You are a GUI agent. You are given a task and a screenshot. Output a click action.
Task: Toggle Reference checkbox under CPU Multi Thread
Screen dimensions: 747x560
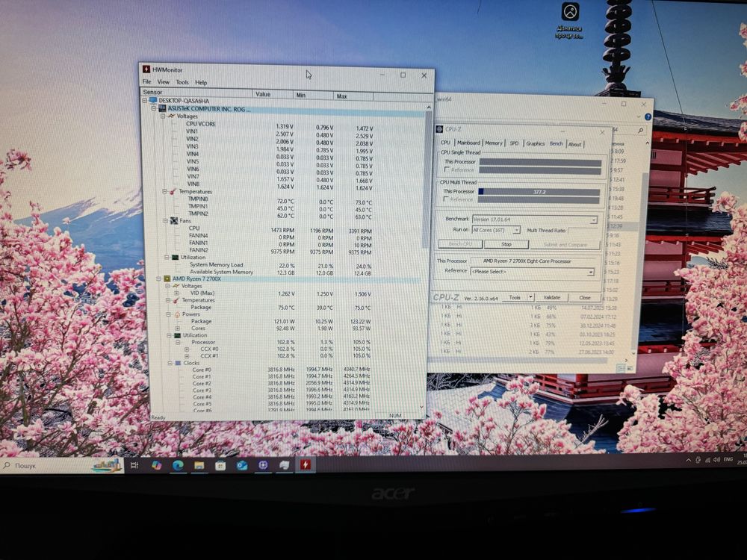(446, 199)
